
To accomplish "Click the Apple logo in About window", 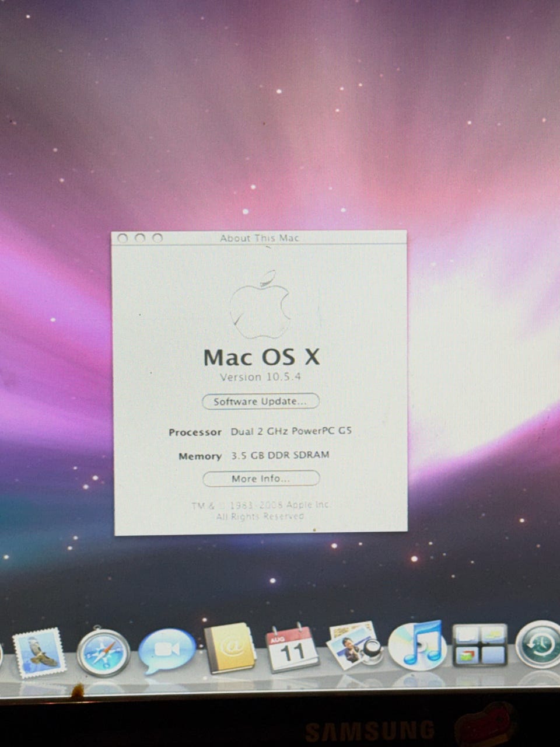I will [x=260, y=305].
